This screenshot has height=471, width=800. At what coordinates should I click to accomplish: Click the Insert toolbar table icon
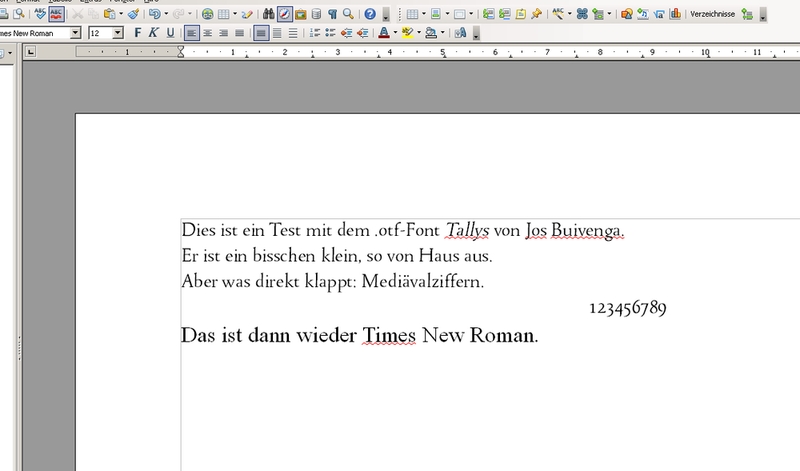(x=412, y=14)
